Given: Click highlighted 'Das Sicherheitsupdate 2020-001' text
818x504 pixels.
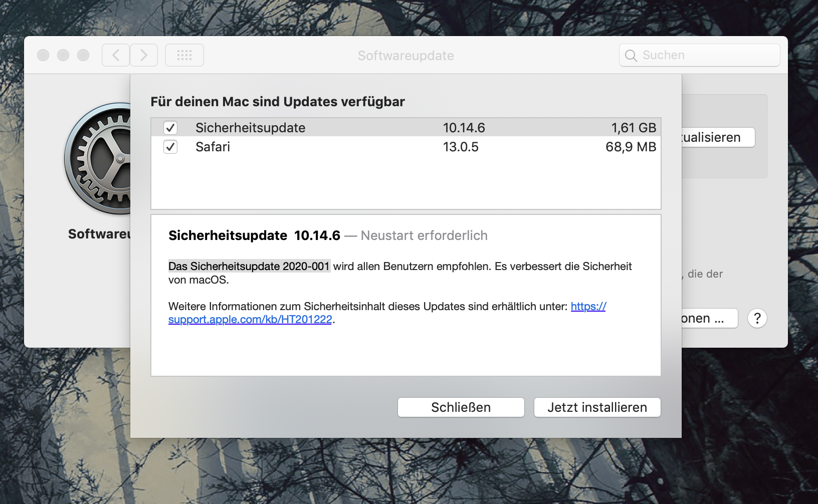Looking at the screenshot, I should coord(249,266).
